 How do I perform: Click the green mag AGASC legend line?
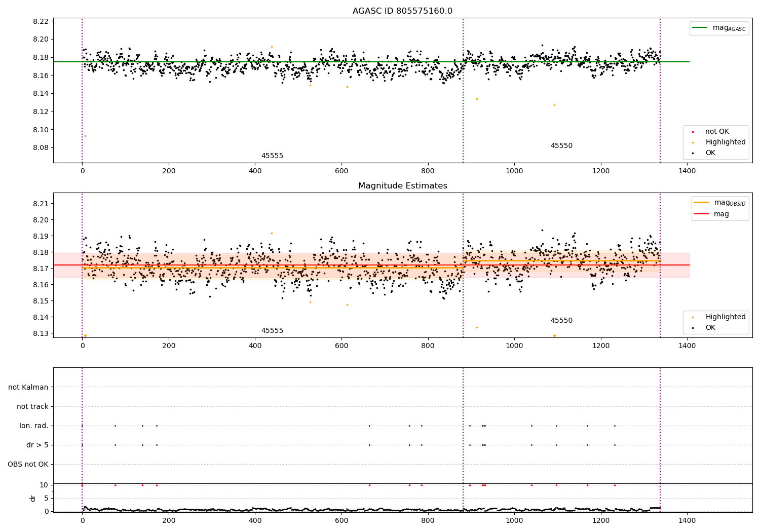(700, 28)
